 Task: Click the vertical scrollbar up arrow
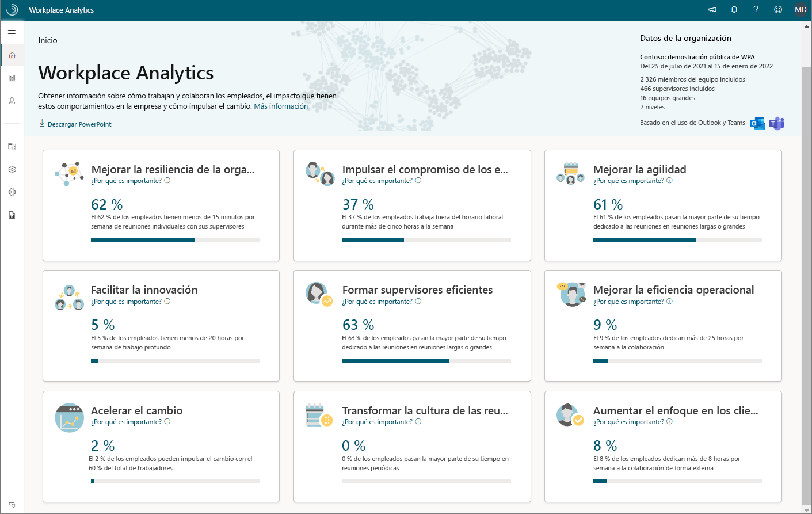[x=807, y=26]
